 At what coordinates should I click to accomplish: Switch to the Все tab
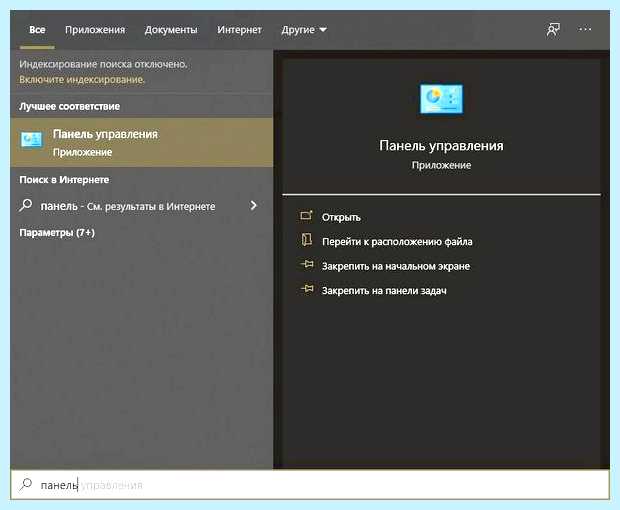point(37,30)
